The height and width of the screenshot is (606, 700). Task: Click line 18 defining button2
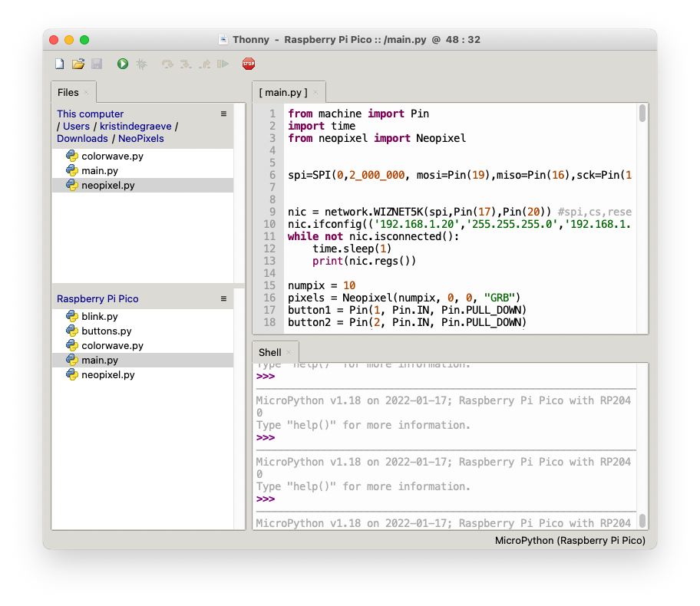[x=407, y=322]
